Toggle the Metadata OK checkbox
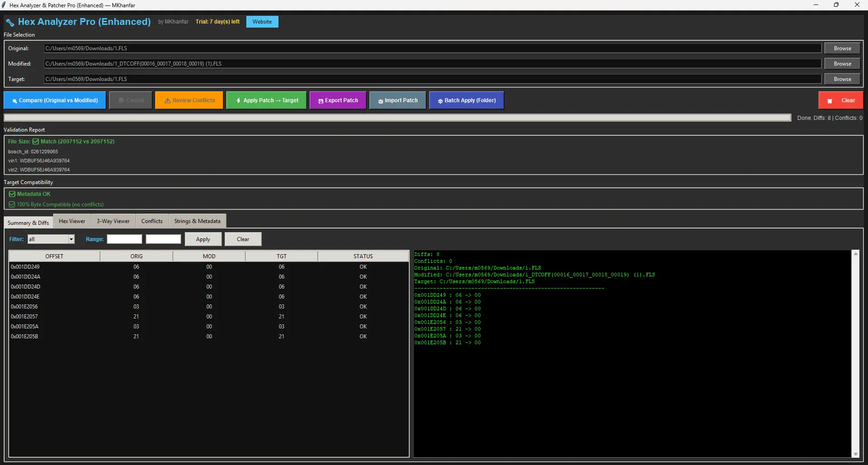This screenshot has height=465, width=868. tap(12, 194)
